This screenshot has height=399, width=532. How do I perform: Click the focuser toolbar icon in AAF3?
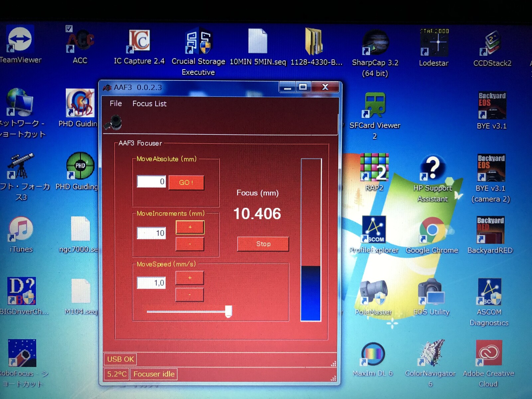[113, 122]
